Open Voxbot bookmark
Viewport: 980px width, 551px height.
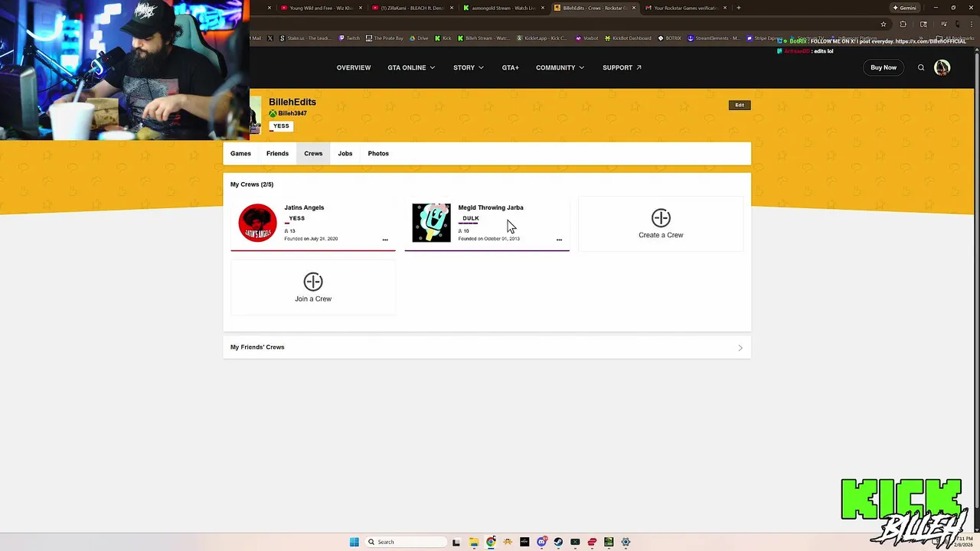[x=586, y=38]
